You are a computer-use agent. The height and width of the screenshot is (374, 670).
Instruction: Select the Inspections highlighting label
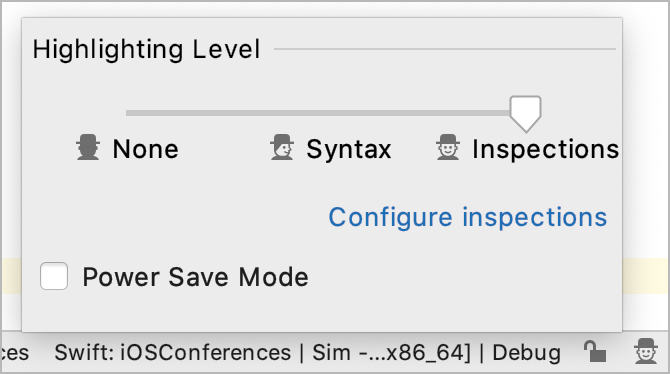545,149
